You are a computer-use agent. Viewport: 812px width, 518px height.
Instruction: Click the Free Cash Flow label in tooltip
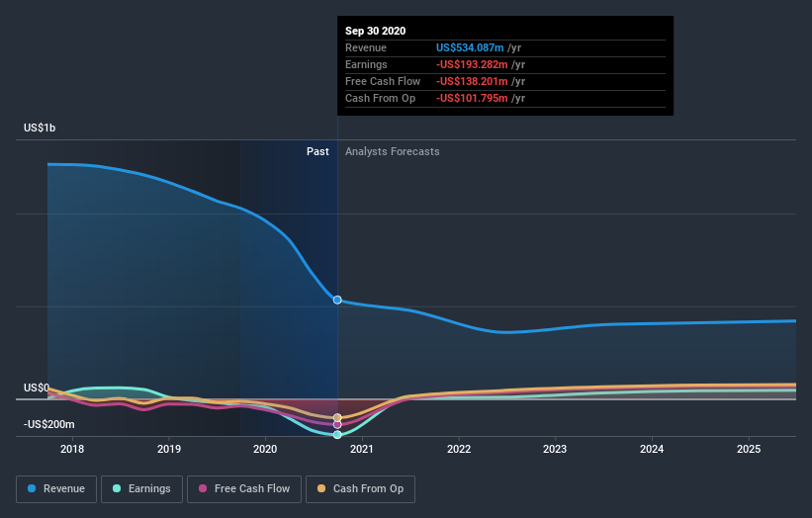pos(383,81)
